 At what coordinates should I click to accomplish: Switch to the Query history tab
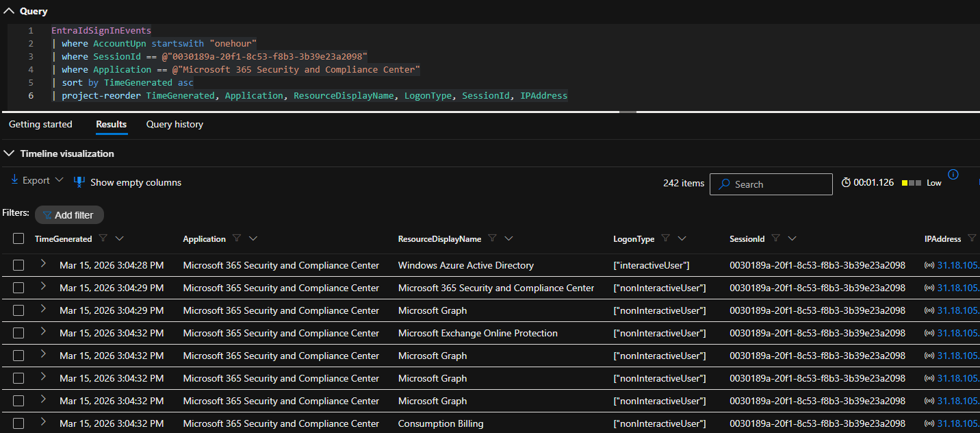(x=174, y=124)
